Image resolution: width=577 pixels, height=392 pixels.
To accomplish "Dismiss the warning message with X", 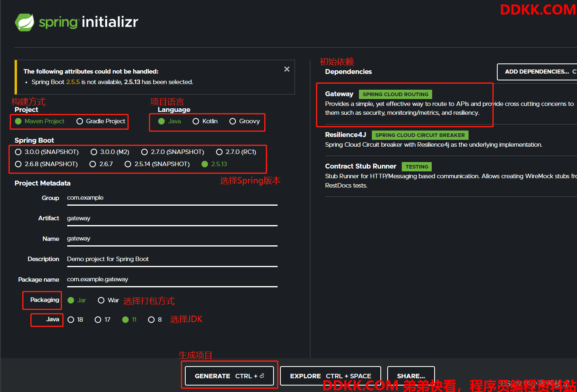I will tap(287, 69).
